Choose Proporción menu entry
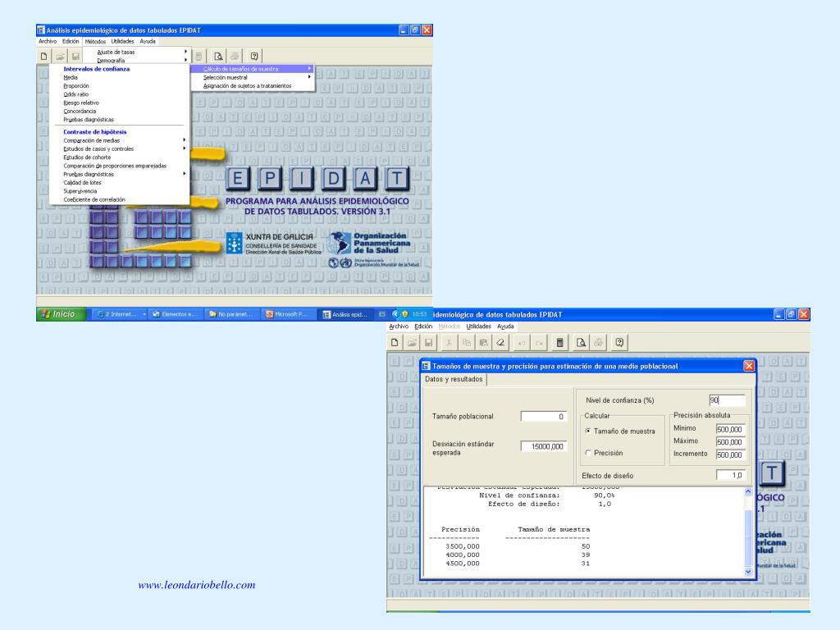This screenshot has width=840, height=630. (119, 85)
